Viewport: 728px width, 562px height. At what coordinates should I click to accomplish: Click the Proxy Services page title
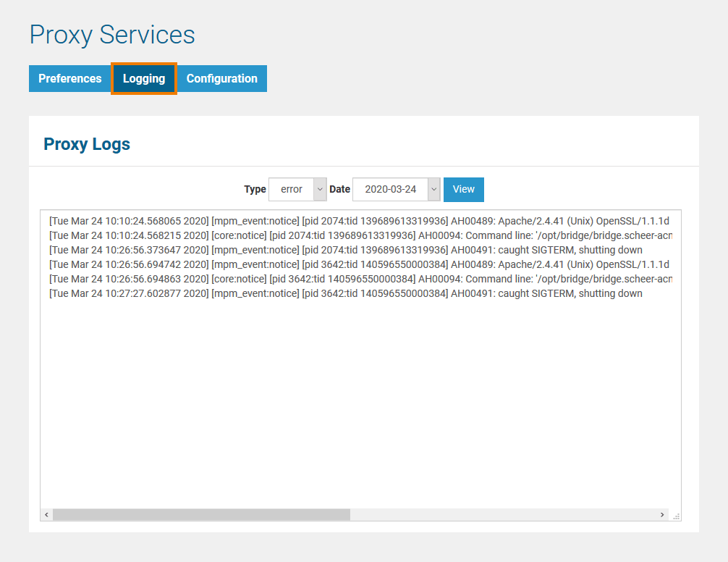point(111,34)
